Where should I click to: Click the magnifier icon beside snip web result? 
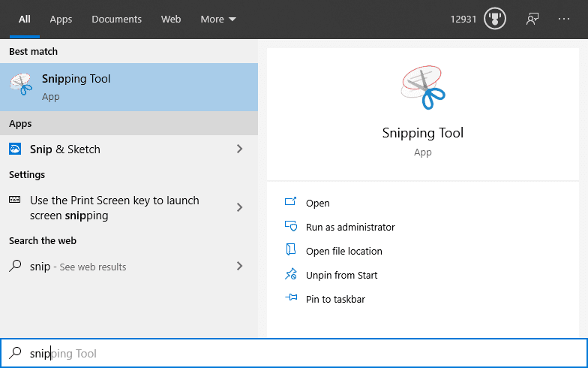point(15,266)
